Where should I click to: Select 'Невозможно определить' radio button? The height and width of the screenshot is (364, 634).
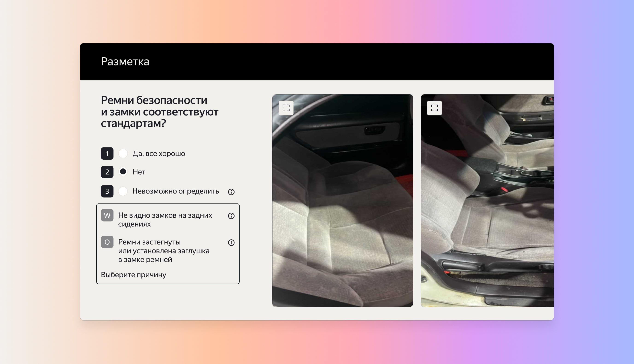(x=123, y=191)
